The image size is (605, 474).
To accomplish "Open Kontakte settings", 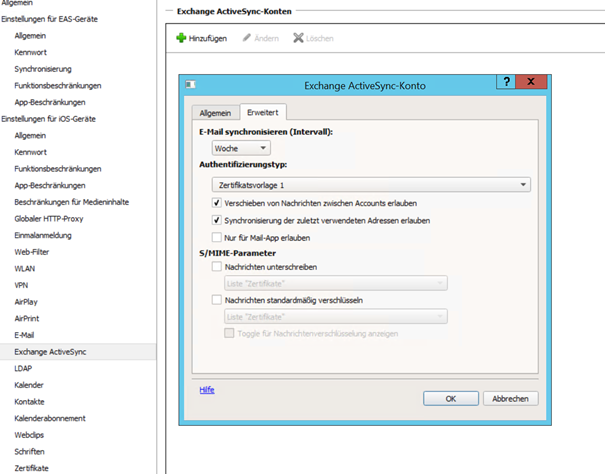I will pyautogui.click(x=29, y=401).
